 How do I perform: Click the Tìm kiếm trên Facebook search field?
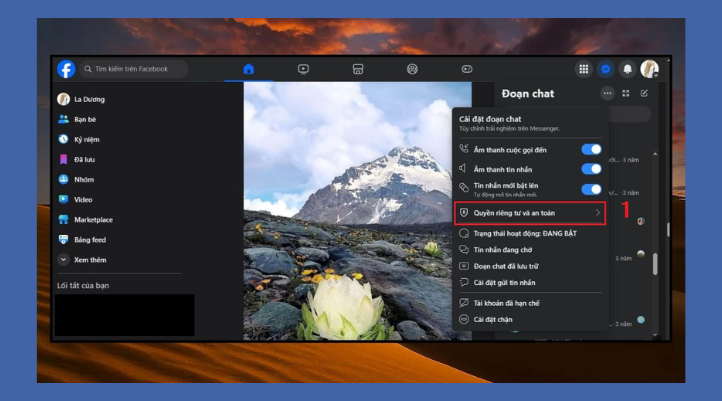pyautogui.click(x=134, y=69)
